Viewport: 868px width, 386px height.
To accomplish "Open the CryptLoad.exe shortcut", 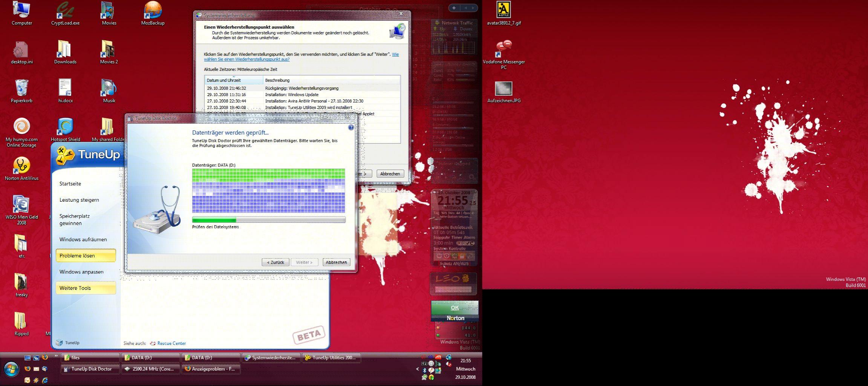I will [65, 14].
